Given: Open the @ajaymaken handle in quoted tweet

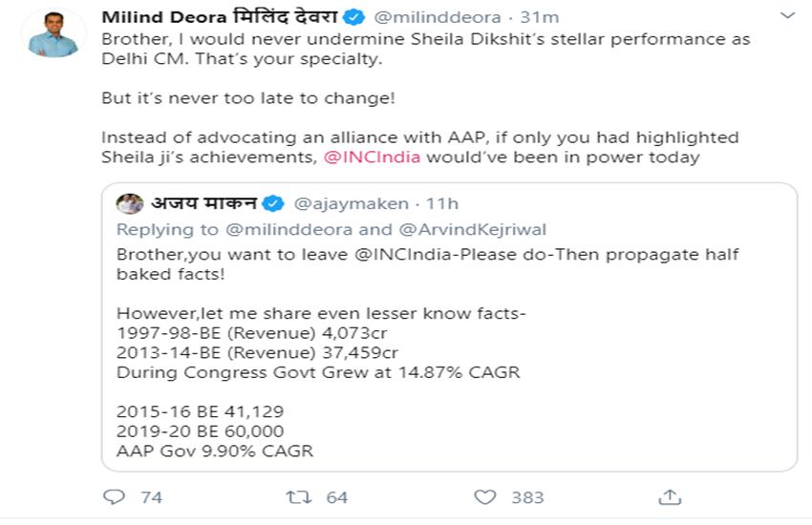Looking at the screenshot, I should (x=351, y=203).
